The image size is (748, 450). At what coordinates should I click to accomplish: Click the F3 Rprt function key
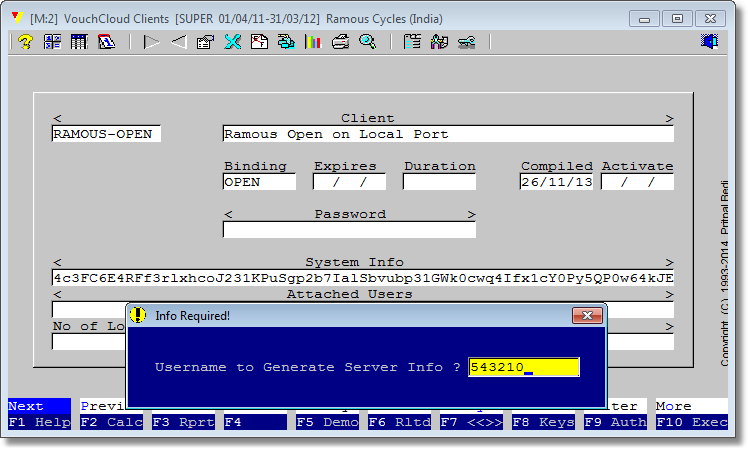tap(183, 422)
